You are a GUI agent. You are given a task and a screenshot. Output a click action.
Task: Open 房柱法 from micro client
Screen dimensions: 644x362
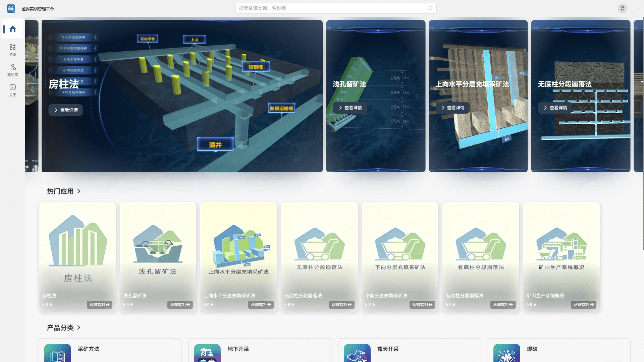pyautogui.click(x=99, y=304)
